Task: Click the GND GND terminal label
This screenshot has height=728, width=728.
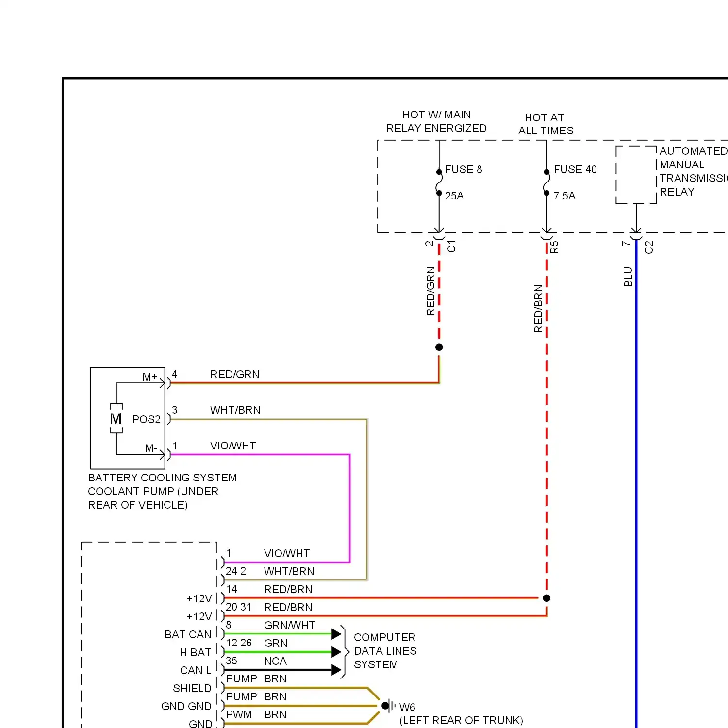Action: coord(186,706)
